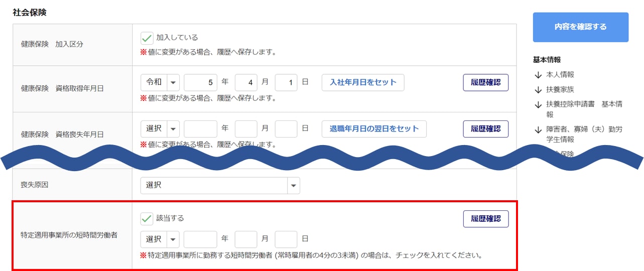Jump to 本人情報 section in sidebar
This screenshot has width=644, height=271.
[560, 75]
